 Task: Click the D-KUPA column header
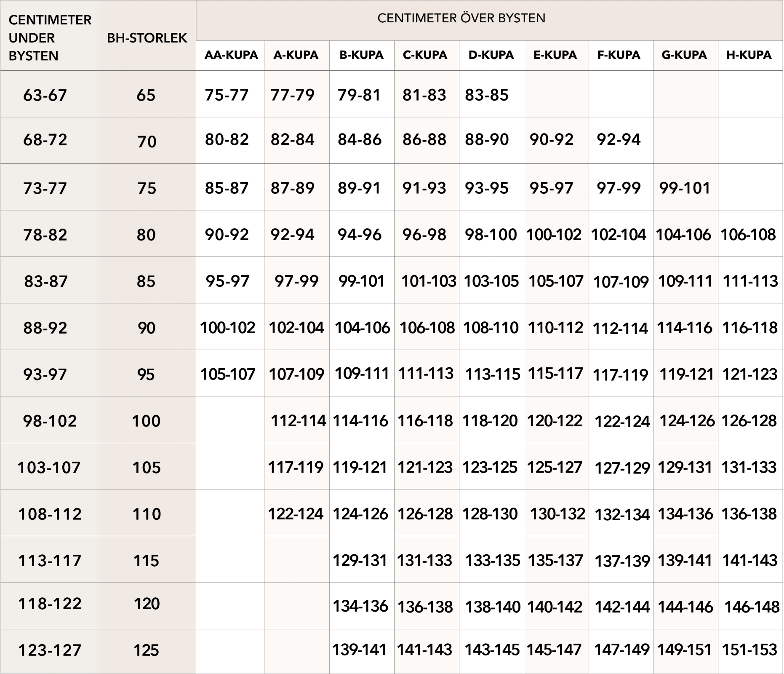491,55
